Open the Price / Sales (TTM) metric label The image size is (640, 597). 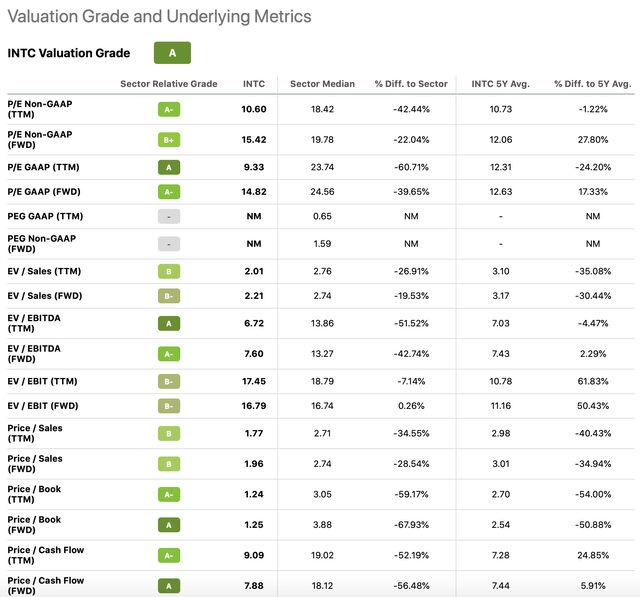pyautogui.click(x=35, y=433)
